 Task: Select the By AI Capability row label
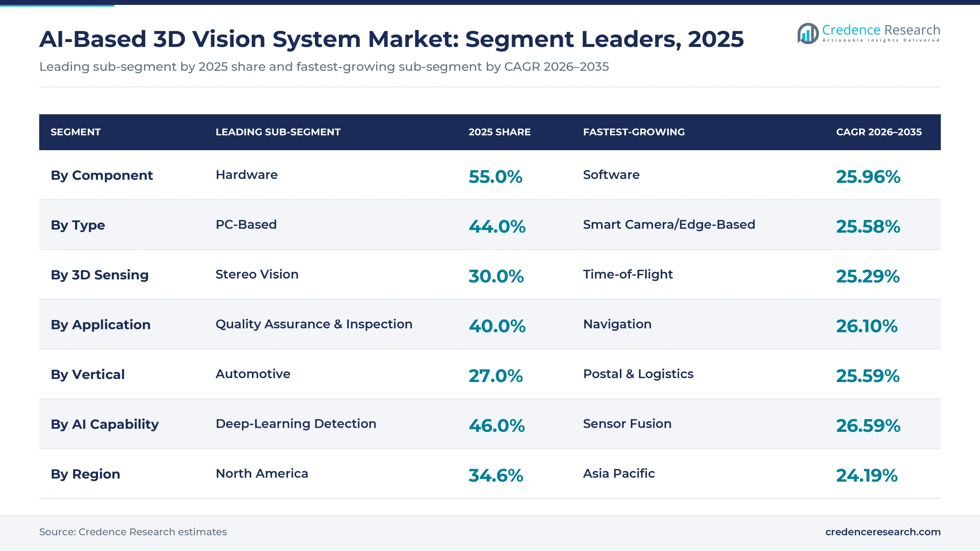pyautogui.click(x=105, y=424)
